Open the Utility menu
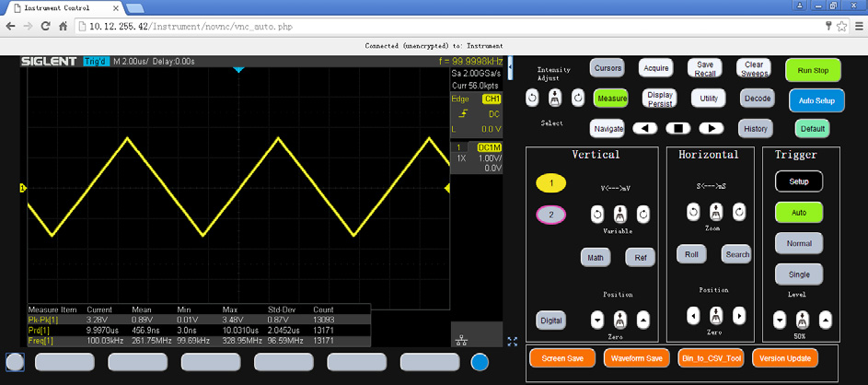This screenshot has width=868, height=385. pyautogui.click(x=708, y=98)
